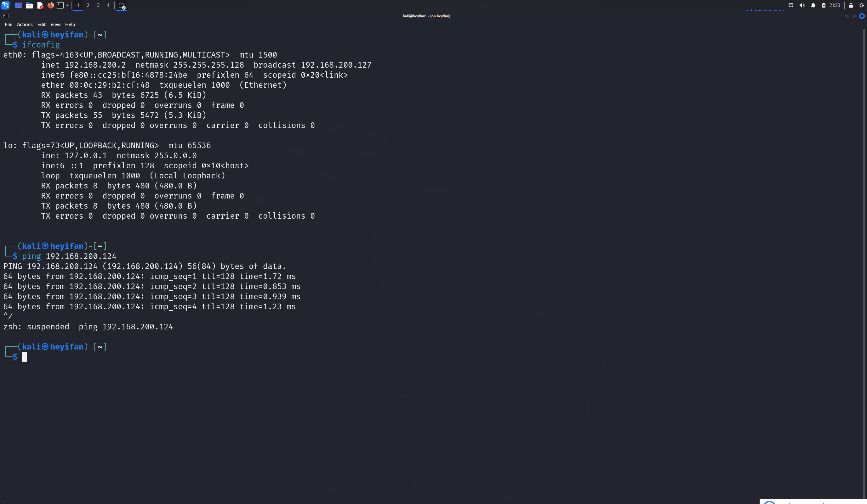
Task: Click the 21:23 clock
Action: [x=835, y=5]
